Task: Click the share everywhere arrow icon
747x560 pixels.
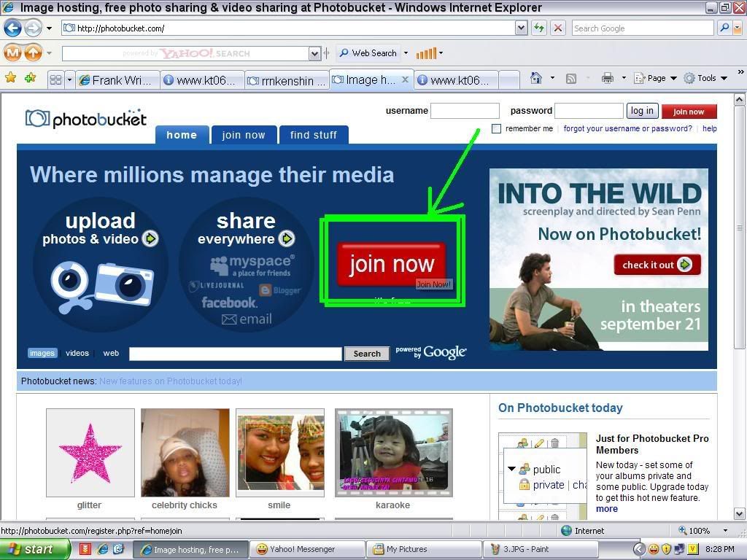Action: [x=287, y=238]
